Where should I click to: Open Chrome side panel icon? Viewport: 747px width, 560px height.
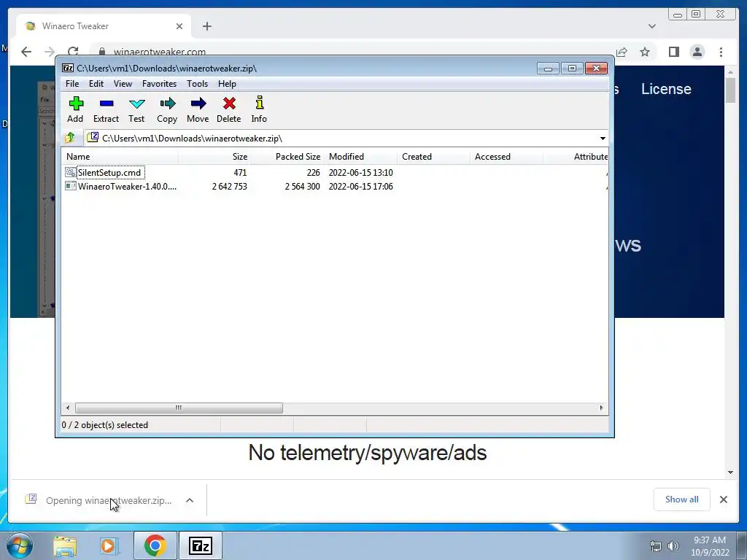673,52
